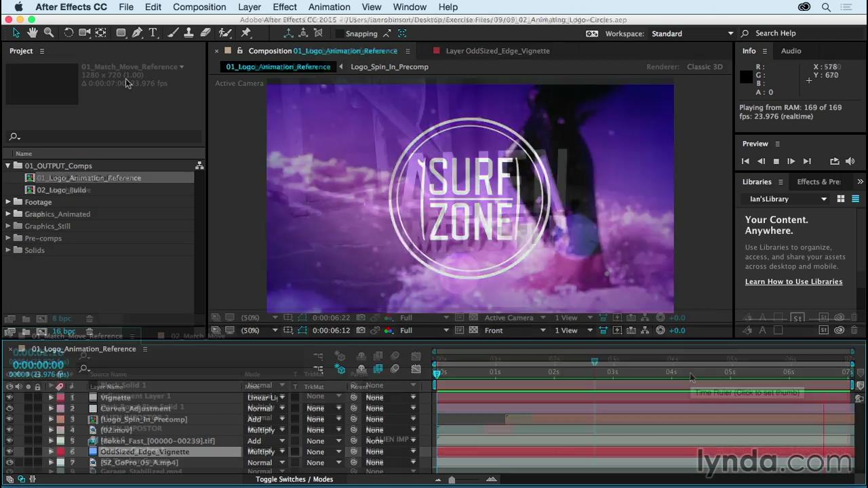This screenshot has width=868, height=488.
Task: Select the Brush tool
Action: point(173,33)
